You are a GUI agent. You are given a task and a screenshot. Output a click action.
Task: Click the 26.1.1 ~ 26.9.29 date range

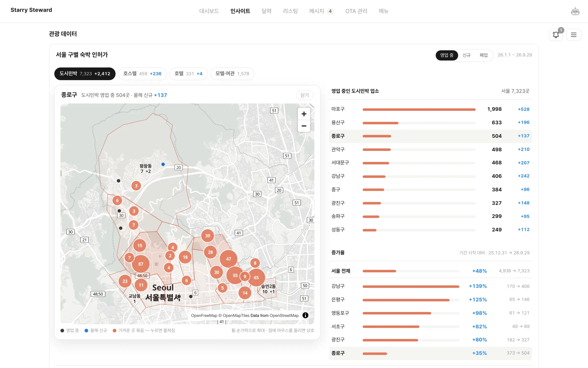[514, 55]
